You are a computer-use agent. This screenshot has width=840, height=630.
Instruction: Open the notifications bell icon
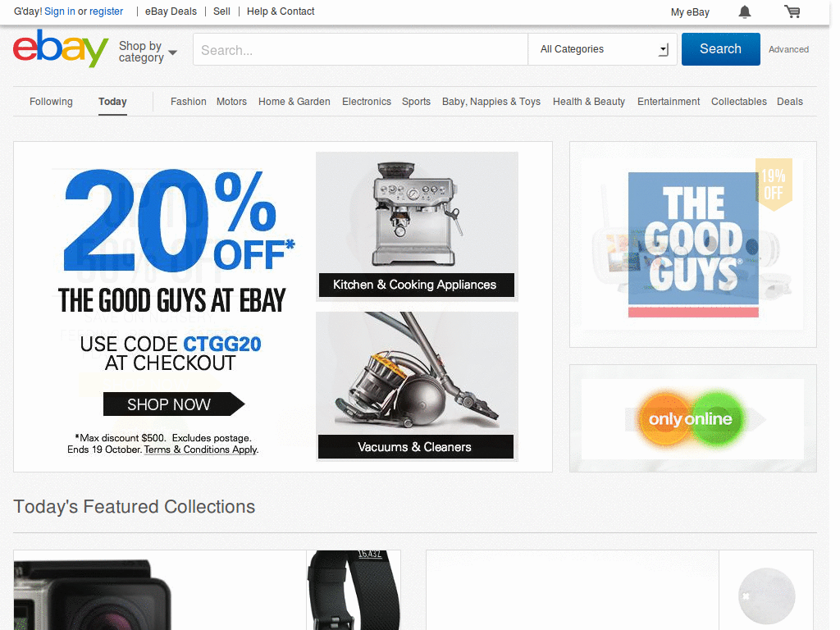tap(744, 11)
